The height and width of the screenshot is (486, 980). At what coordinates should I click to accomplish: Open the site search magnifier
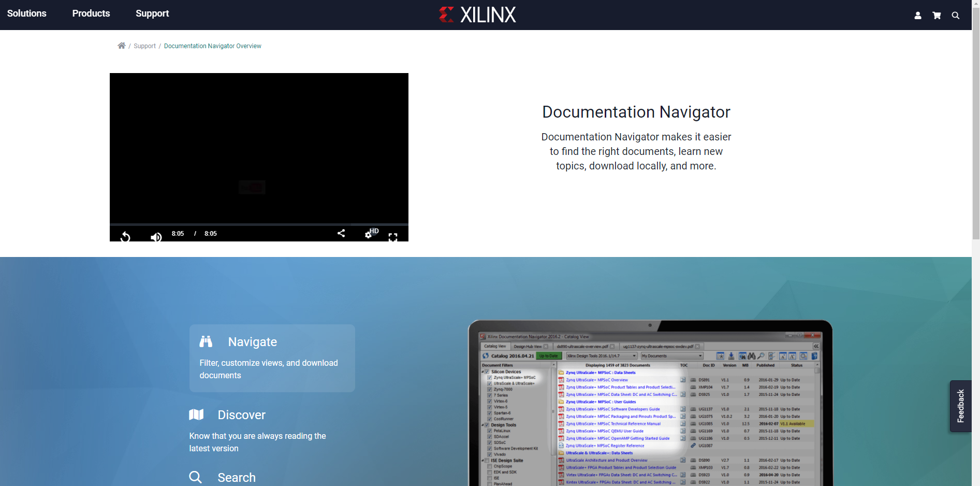point(956,15)
